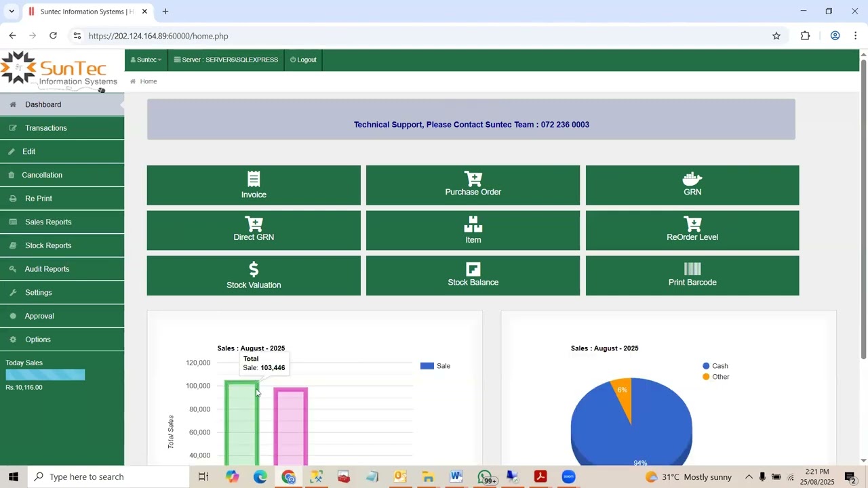The width and height of the screenshot is (868, 488).
Task: Open Options in the sidebar
Action: click(62, 340)
